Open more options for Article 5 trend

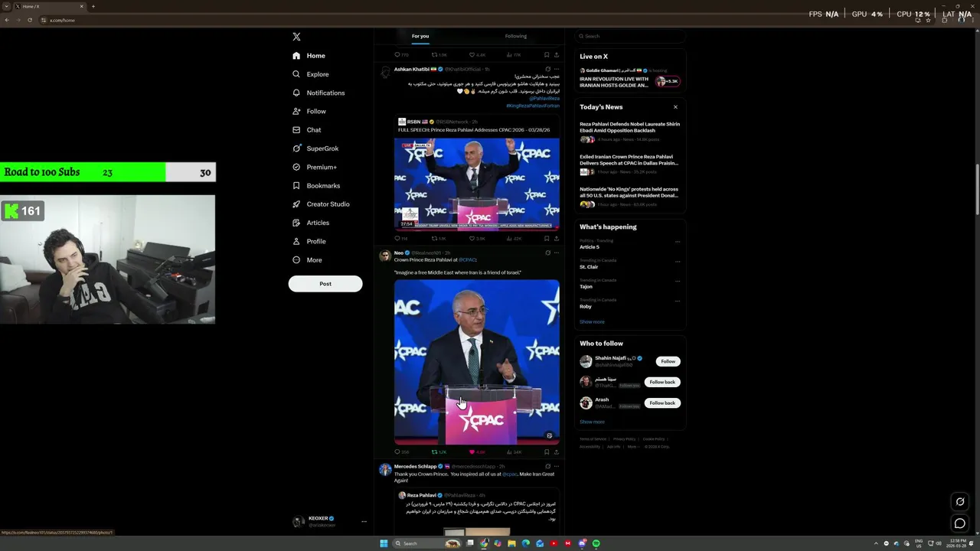678,241
